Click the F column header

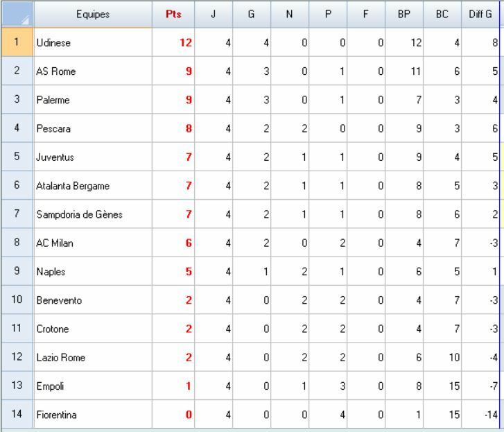click(365, 14)
